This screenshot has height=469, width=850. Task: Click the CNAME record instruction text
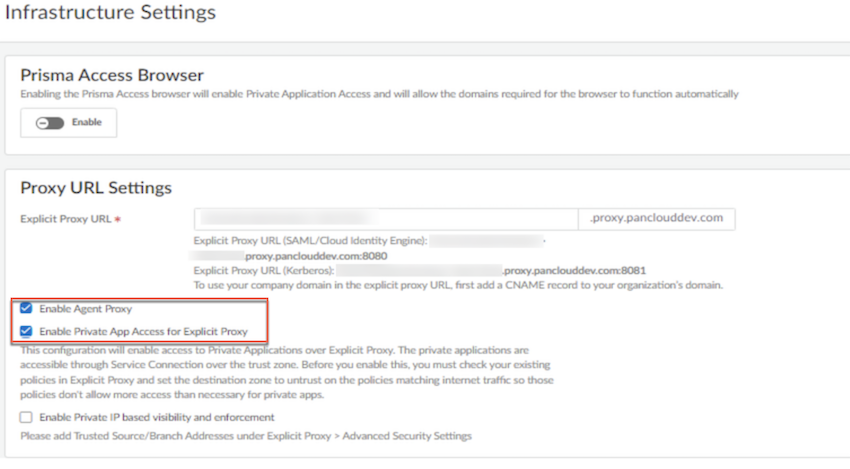click(458, 285)
